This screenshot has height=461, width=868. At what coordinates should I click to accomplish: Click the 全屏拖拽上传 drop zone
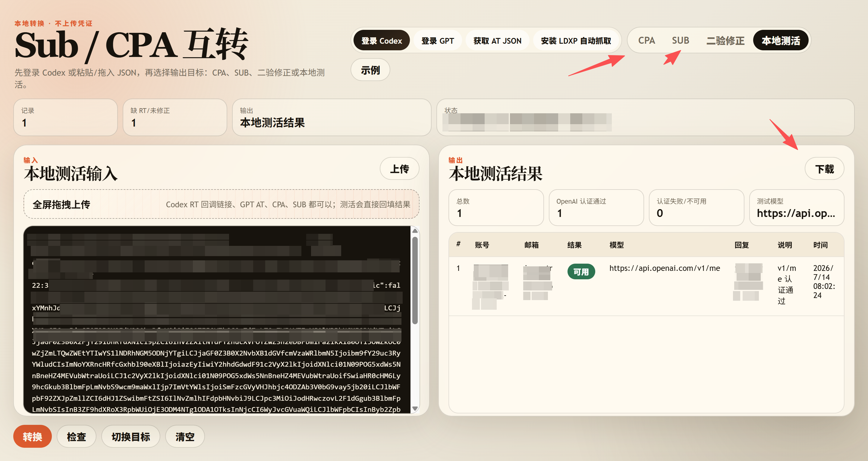[222, 204]
